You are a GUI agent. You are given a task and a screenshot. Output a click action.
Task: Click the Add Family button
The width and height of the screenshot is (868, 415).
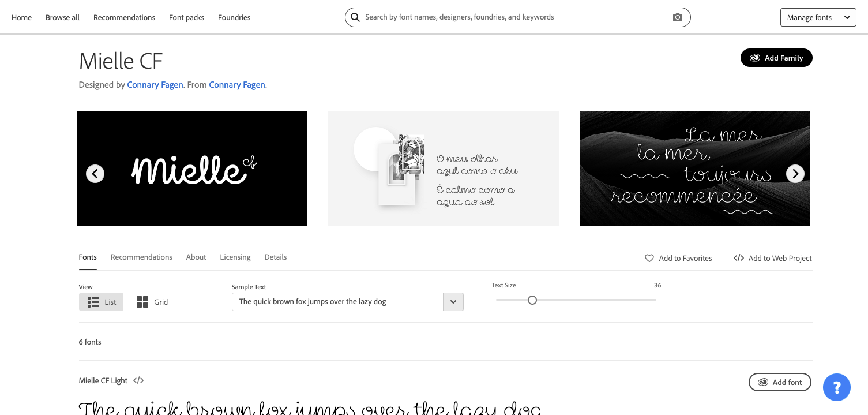pyautogui.click(x=776, y=58)
